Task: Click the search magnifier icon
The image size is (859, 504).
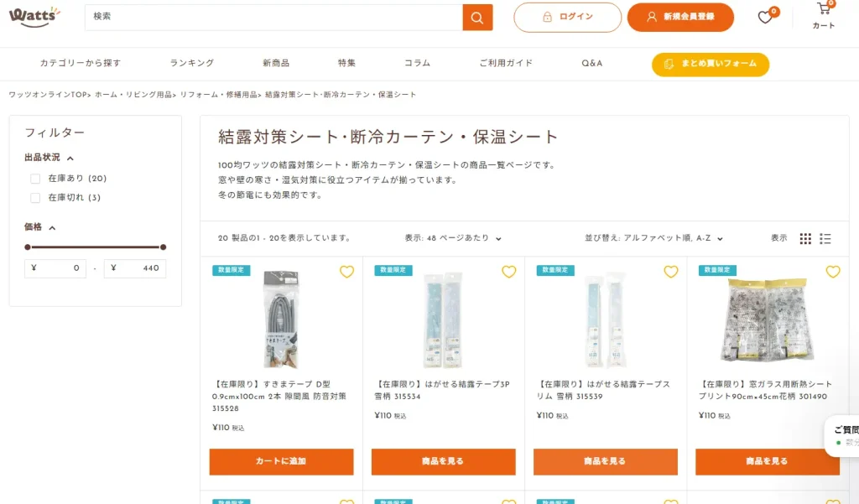Action: click(477, 17)
